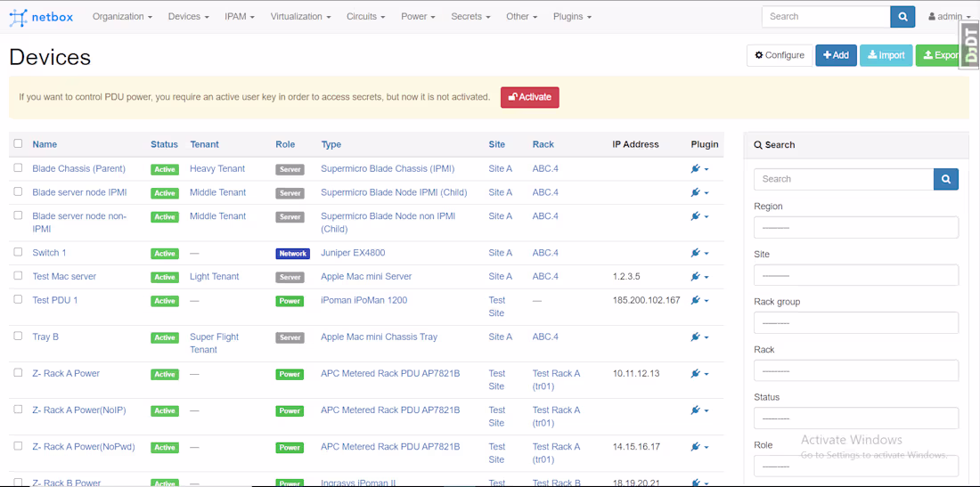Click the red Activate button
The width and height of the screenshot is (980, 487).
click(530, 97)
